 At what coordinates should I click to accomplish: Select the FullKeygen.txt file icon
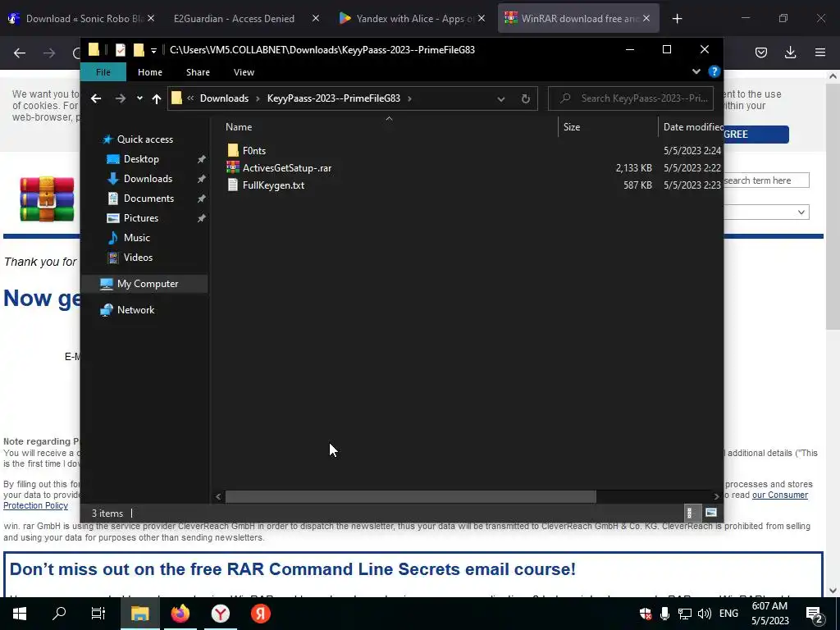click(232, 185)
